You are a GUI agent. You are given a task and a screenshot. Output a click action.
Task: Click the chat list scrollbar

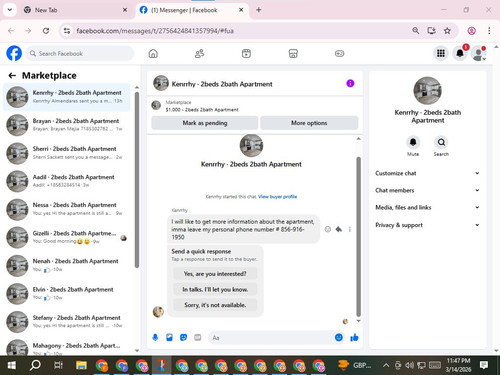137,180
